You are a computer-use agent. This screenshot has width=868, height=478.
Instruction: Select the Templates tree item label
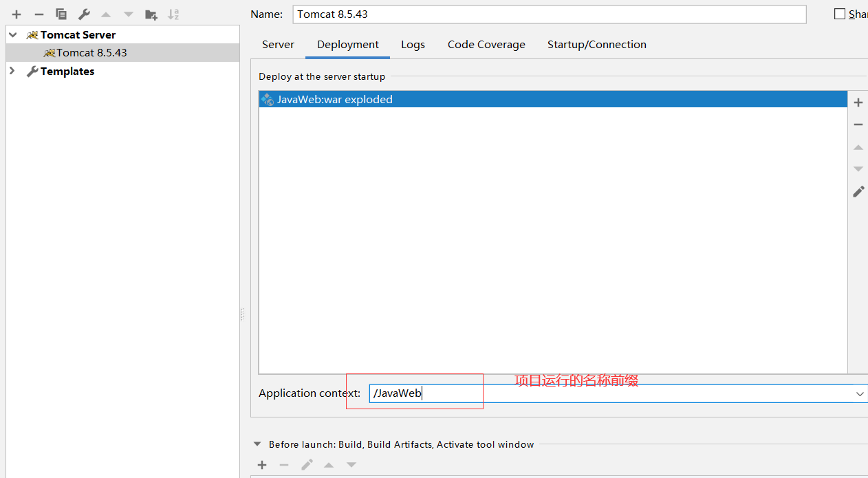click(x=67, y=72)
